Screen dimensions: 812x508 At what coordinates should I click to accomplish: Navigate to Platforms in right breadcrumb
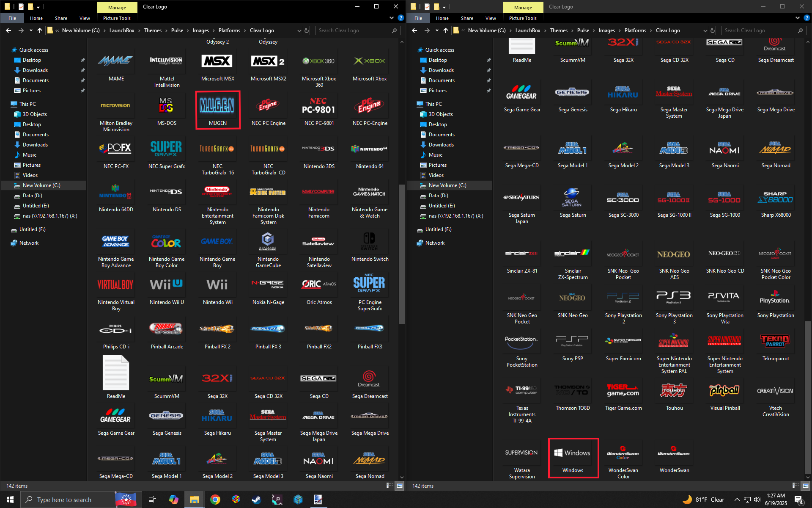[635, 30]
